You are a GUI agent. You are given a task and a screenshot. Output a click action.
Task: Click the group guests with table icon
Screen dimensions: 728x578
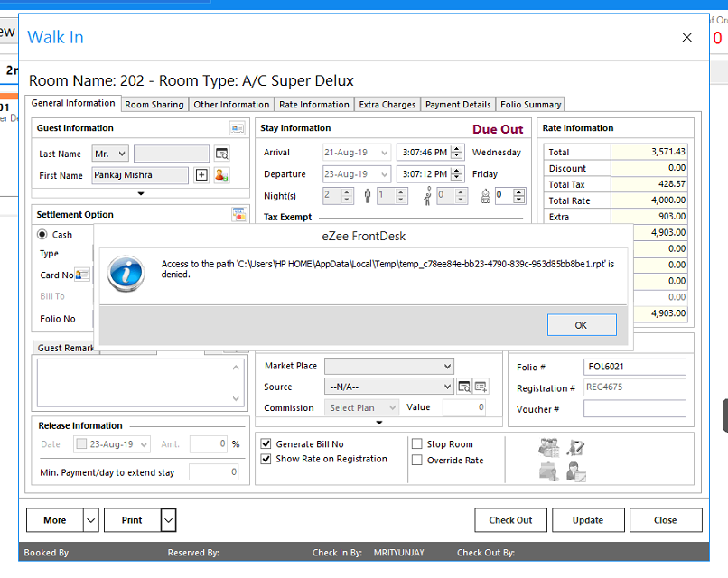click(x=549, y=447)
